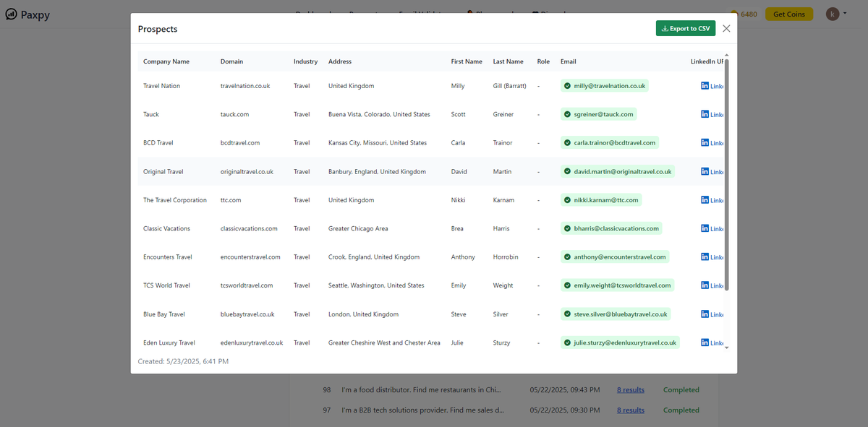
Task: Click the Export to CSV button
Action: 686,28
